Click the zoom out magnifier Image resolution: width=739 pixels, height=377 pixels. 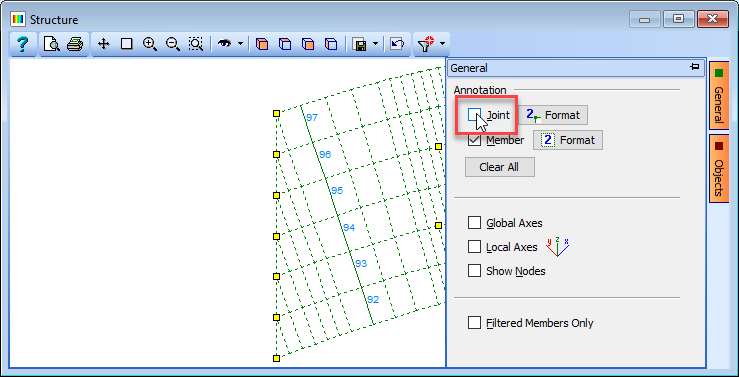coord(173,44)
